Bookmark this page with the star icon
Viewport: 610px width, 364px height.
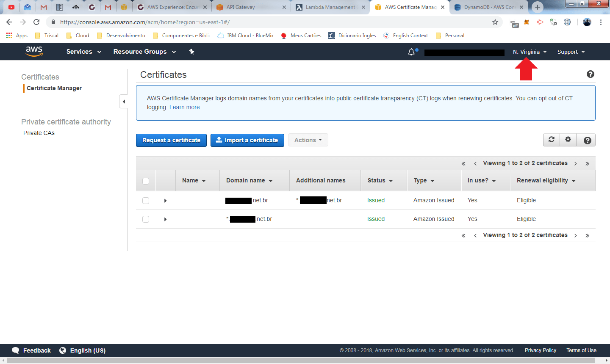[x=495, y=22]
